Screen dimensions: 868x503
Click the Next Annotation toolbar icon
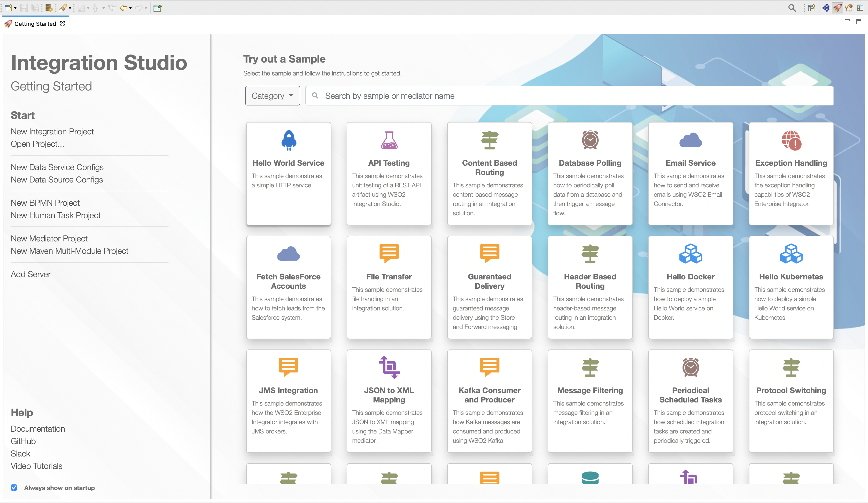[81, 7]
